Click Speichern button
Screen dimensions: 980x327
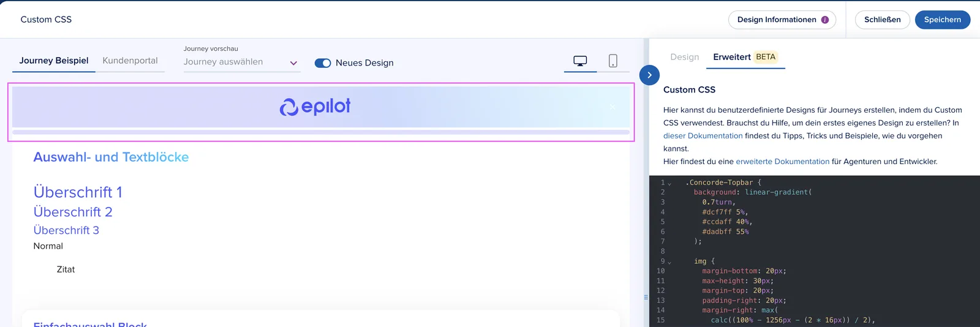[943, 20]
